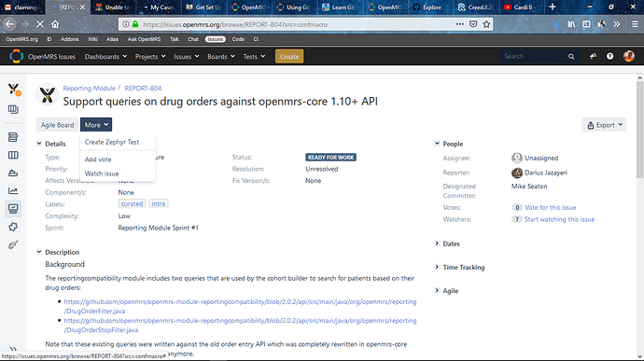Click the curated label
The image size is (644, 361).
(132, 203)
